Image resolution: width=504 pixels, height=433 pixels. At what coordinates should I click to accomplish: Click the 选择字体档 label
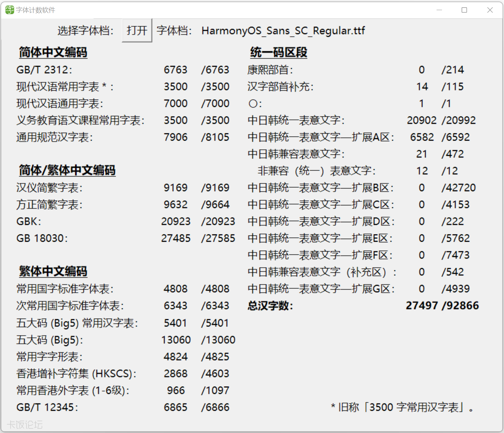click(86, 31)
